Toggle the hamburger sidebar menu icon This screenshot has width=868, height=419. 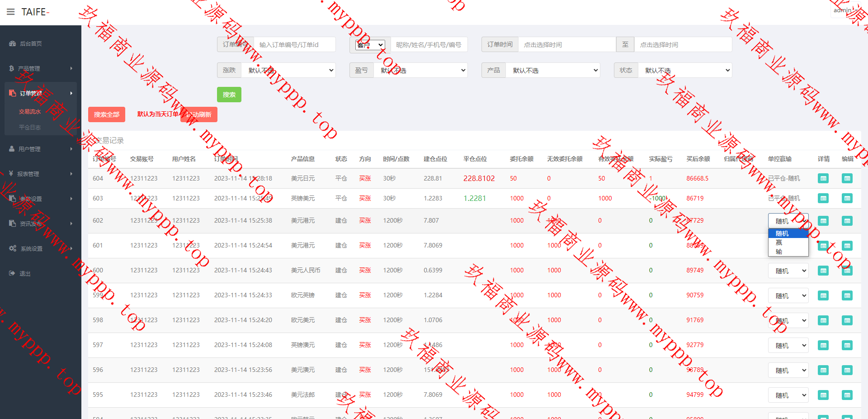point(11,12)
